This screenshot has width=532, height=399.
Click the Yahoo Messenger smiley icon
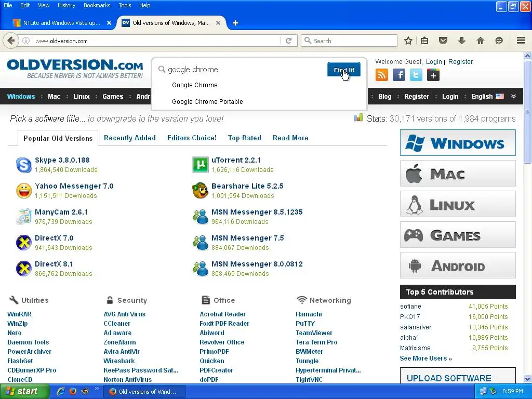(x=24, y=191)
